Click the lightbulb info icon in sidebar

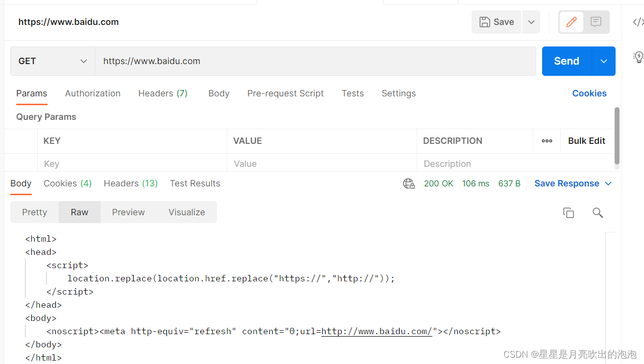click(638, 57)
